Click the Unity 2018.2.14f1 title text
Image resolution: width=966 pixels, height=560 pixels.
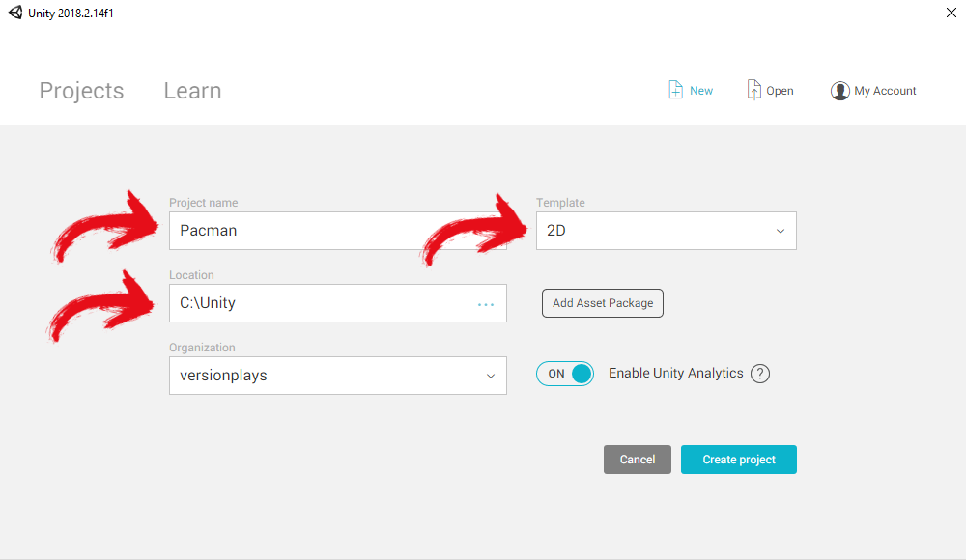pos(71,13)
